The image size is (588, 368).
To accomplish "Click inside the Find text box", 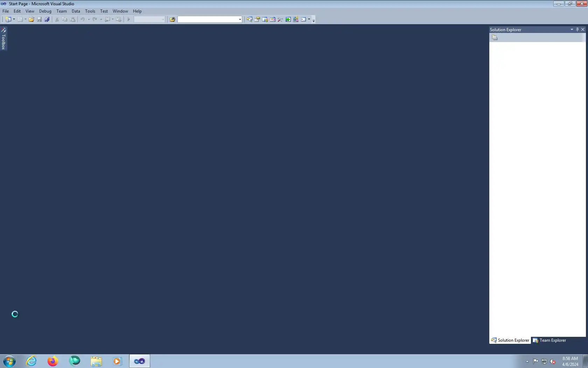I will (x=208, y=20).
